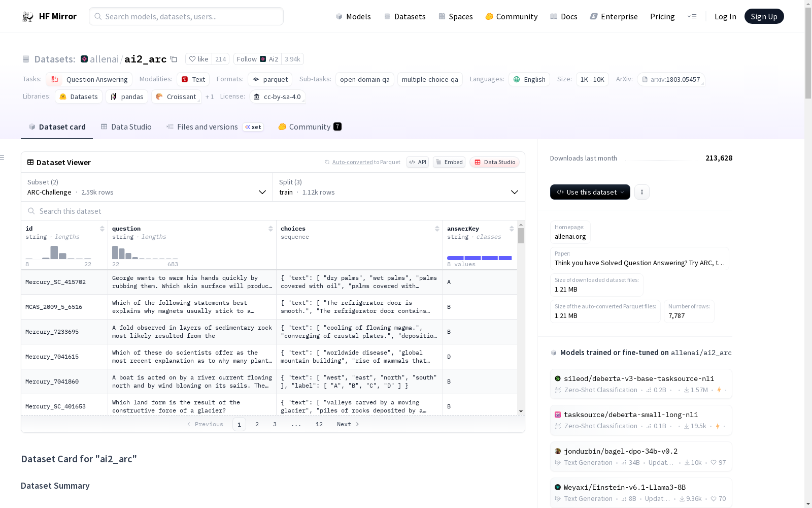Click the HF Mirror logo icon
The height and width of the screenshot is (508, 812).
tap(28, 17)
